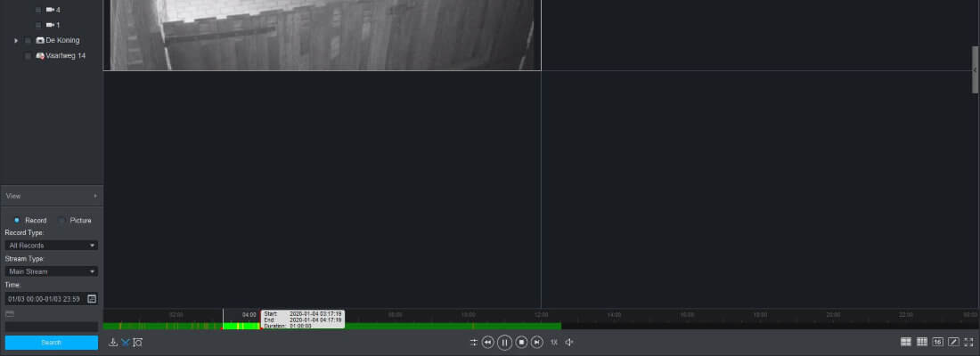980x356 pixels.
Task: Open the Stream Type dropdown
Action: (x=52, y=271)
